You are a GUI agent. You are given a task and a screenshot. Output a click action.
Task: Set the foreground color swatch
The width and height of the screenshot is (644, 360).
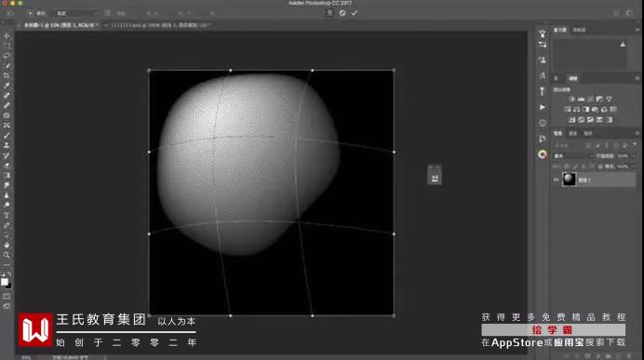(4, 282)
